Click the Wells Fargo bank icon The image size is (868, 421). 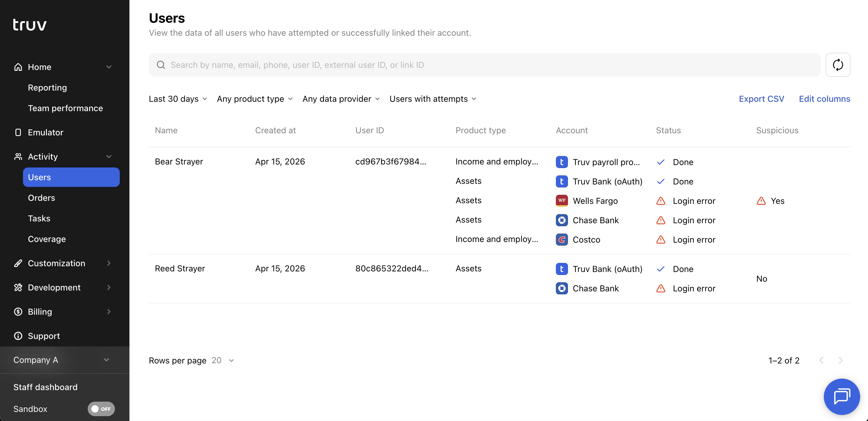click(x=561, y=201)
